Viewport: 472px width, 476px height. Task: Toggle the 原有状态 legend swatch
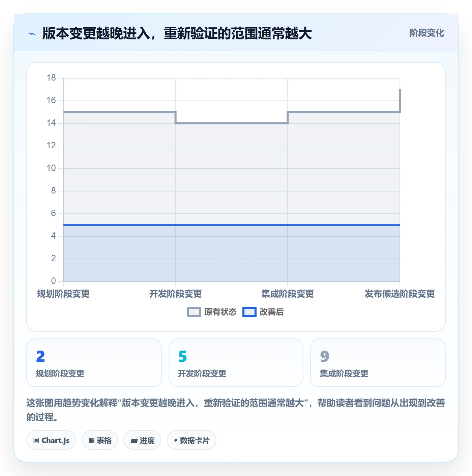pyautogui.click(x=194, y=312)
